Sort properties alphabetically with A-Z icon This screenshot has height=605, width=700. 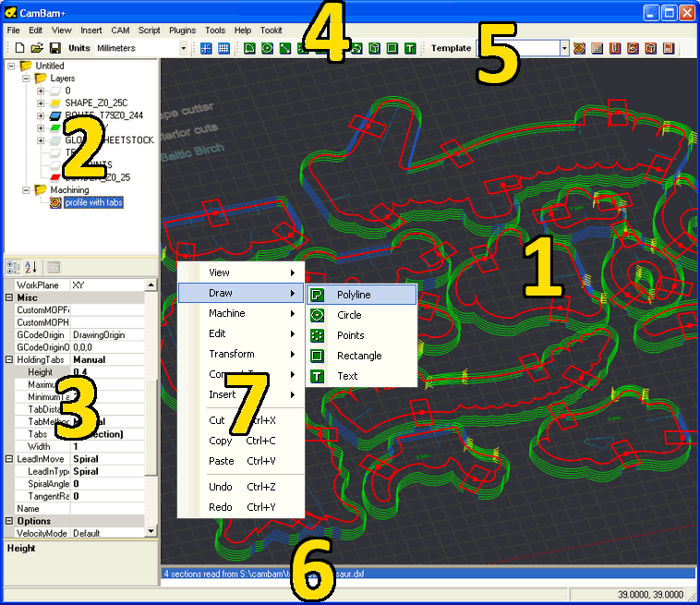[x=30, y=268]
